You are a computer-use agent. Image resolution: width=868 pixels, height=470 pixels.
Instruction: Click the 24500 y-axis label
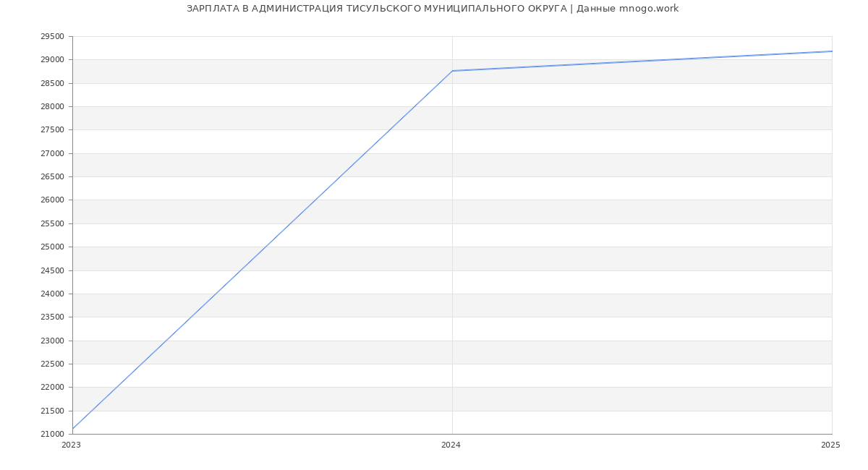(x=52, y=271)
